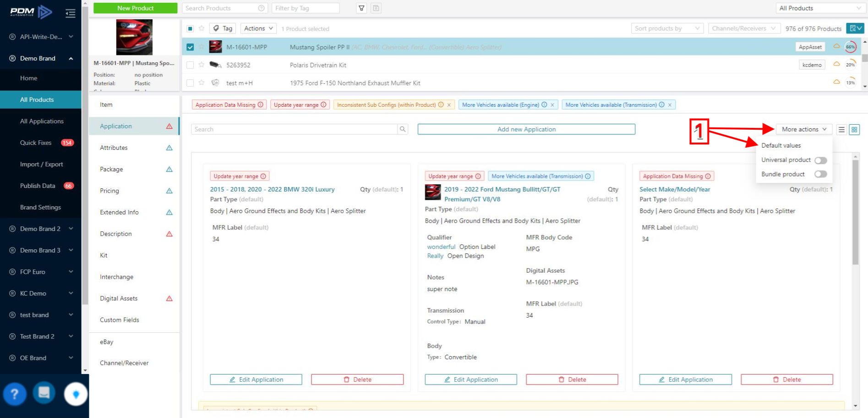This screenshot has width=868, height=418.
Task: Uncheck the M-16601-MPP product checkbox
Action: [x=190, y=47]
